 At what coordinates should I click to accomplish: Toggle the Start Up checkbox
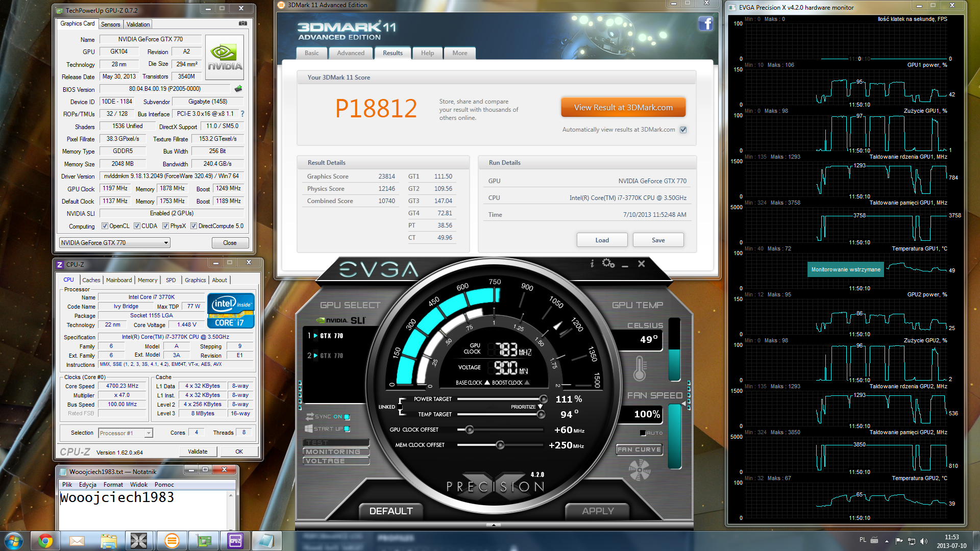point(347,429)
